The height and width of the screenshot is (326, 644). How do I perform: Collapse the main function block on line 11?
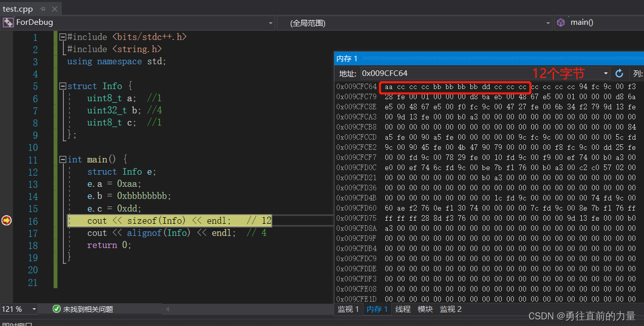coord(62,159)
